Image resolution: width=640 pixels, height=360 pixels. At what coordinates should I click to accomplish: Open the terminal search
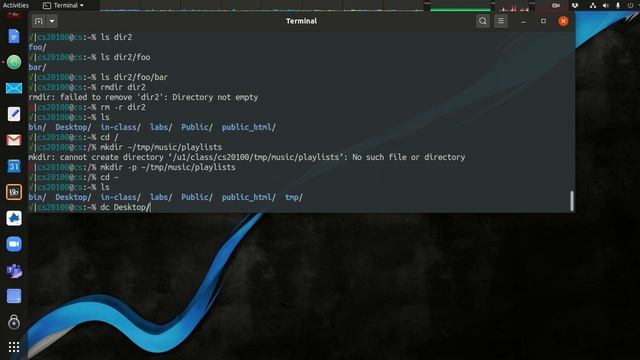point(482,21)
